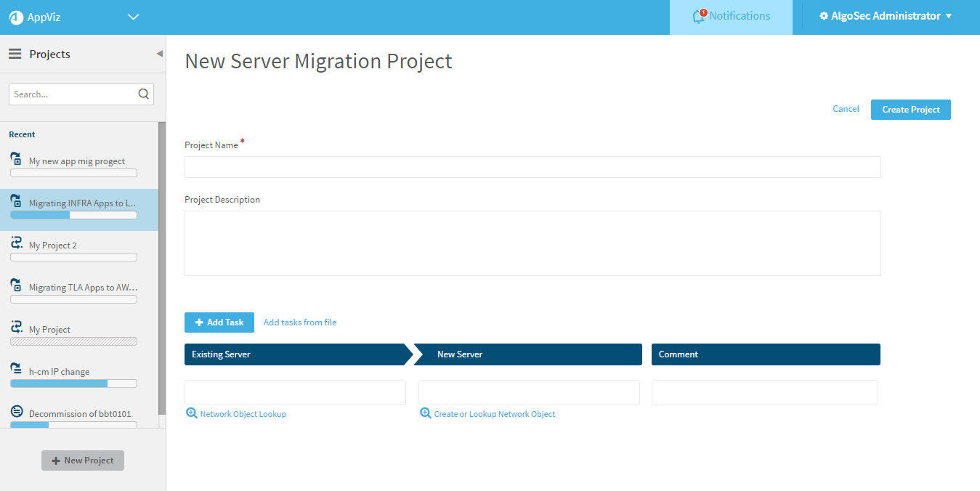Click the My Project 2 migration icon
The width and height of the screenshot is (980, 491).
(17, 243)
